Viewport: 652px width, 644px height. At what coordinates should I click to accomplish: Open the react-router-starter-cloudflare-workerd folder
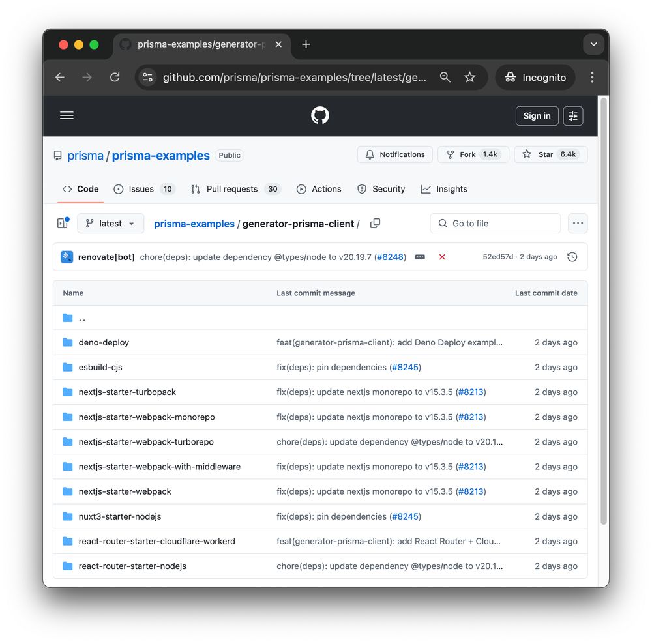(156, 541)
